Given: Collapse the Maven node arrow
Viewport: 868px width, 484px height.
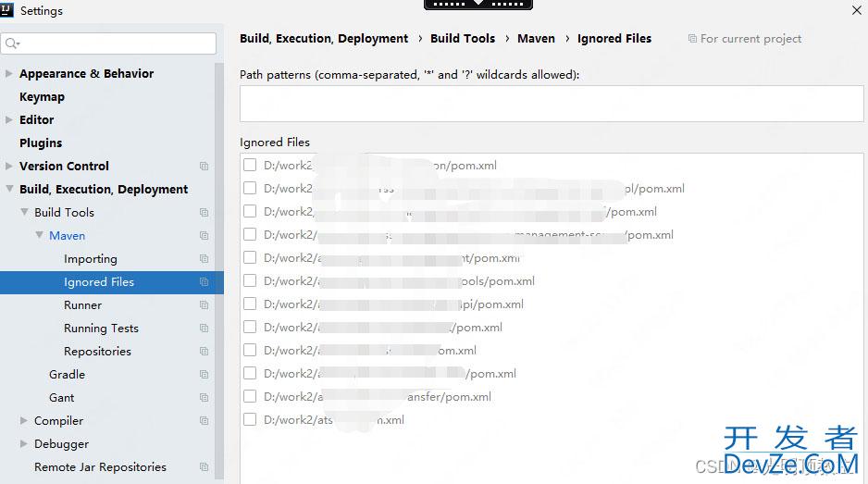Looking at the screenshot, I should coord(39,235).
